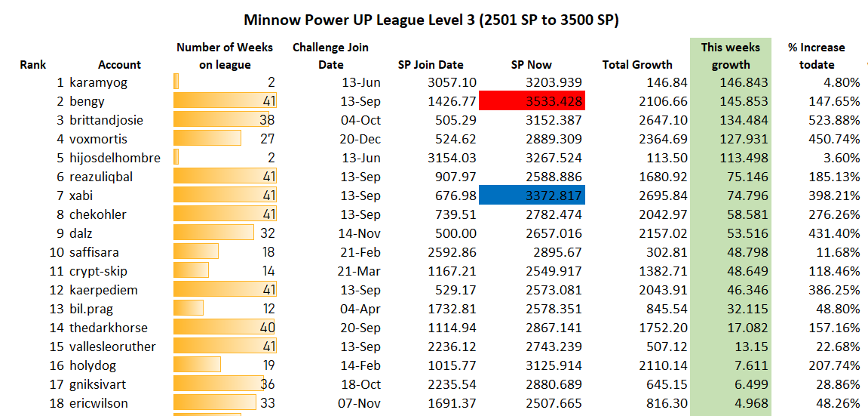Select the Number of Weeks on league header
868x416 pixels.
pyautogui.click(x=225, y=56)
